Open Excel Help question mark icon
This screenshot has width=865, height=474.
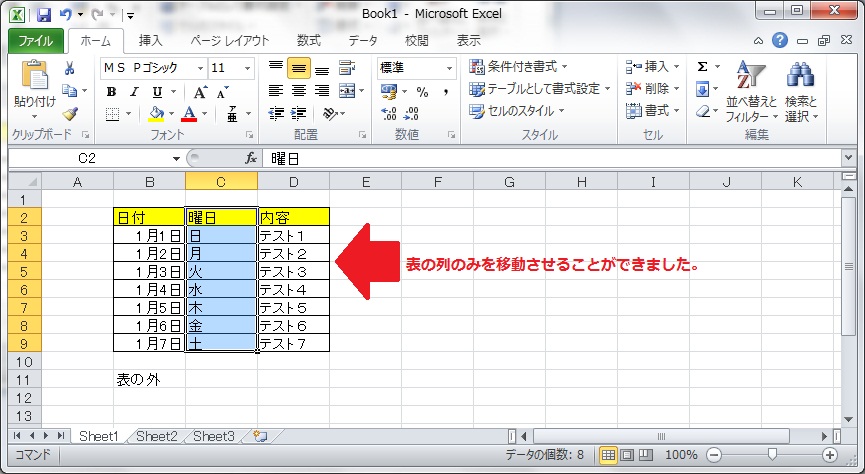click(779, 40)
